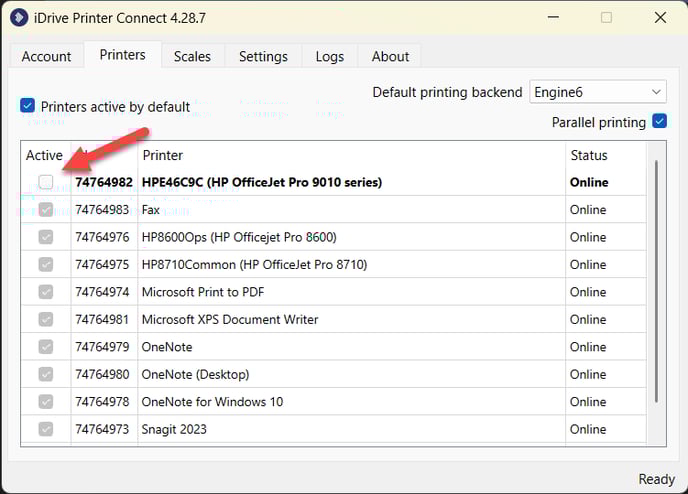The width and height of the screenshot is (688, 494).
Task: Toggle Printers active by default checkbox
Action: tap(28, 106)
